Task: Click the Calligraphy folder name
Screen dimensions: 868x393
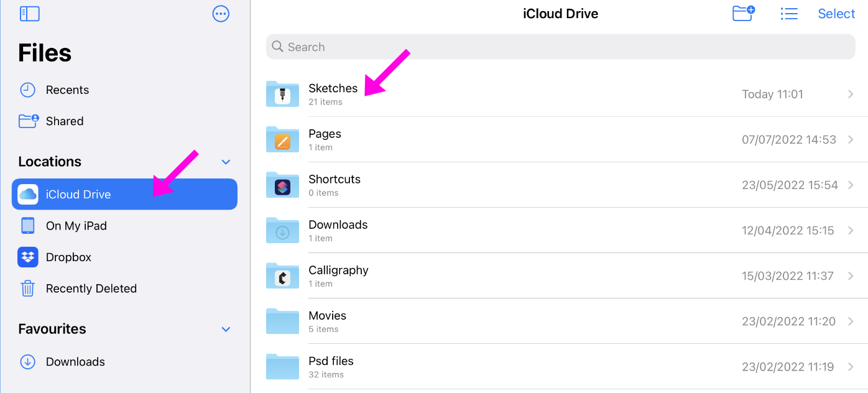Action: [338, 270]
